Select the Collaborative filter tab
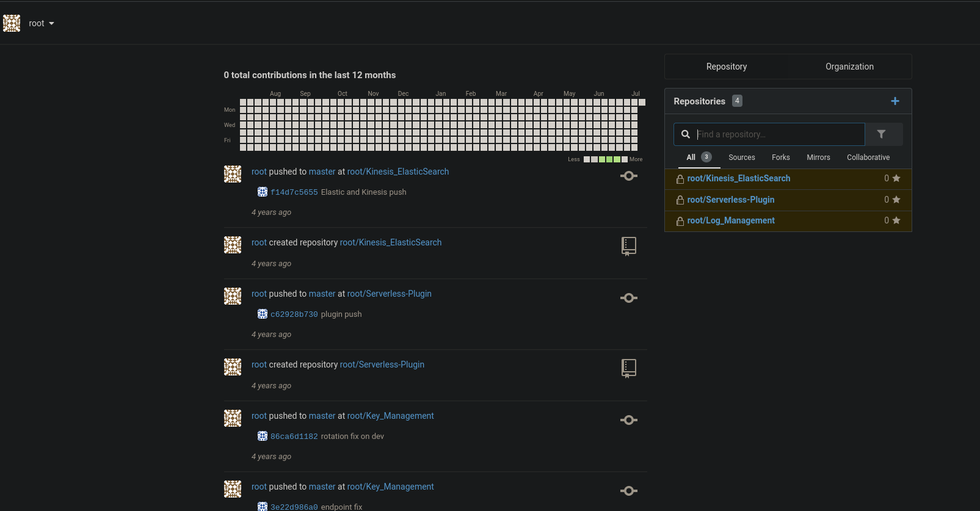 pos(868,158)
